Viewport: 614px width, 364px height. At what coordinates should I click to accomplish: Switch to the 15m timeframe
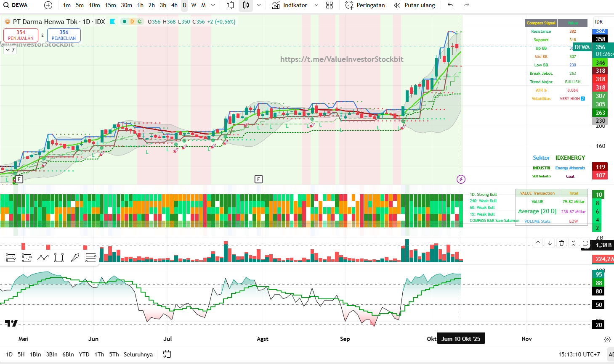point(111,5)
